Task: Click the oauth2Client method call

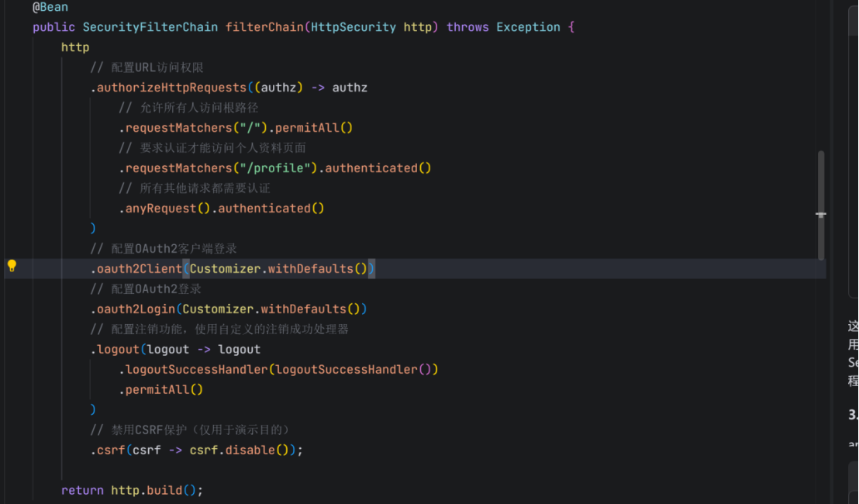Action: [139, 269]
